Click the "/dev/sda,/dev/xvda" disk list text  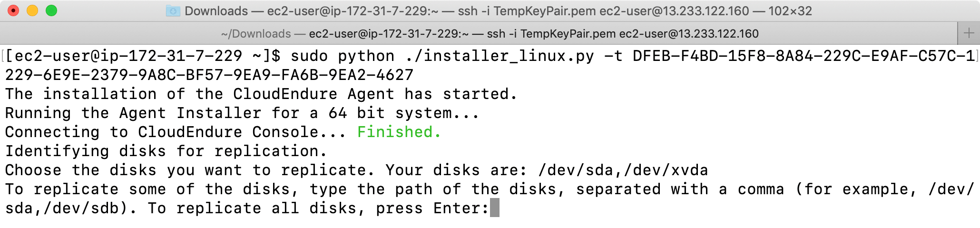623,170
